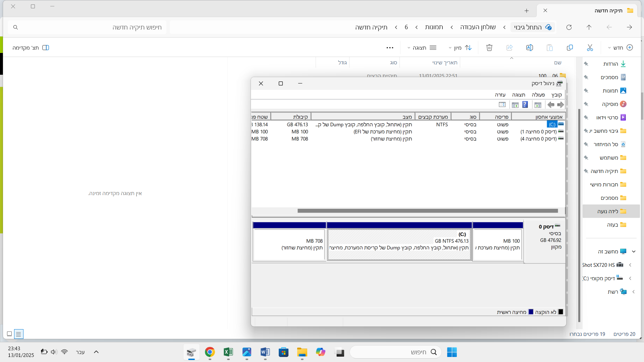Click the חדש new button
The height and width of the screenshot is (362, 644).
(620, 48)
